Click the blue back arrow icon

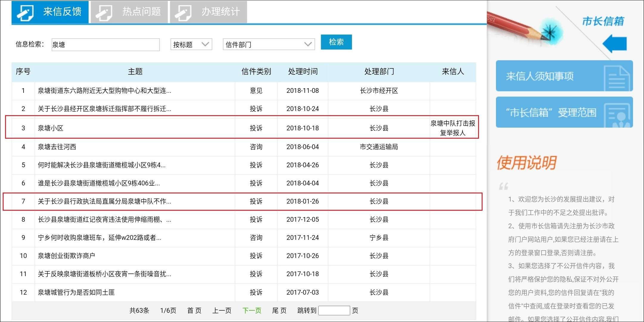click(615, 43)
